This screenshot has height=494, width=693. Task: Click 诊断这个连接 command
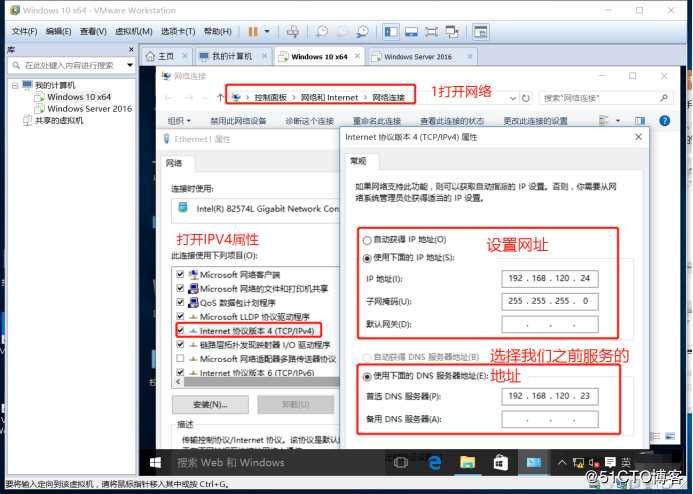(x=310, y=121)
